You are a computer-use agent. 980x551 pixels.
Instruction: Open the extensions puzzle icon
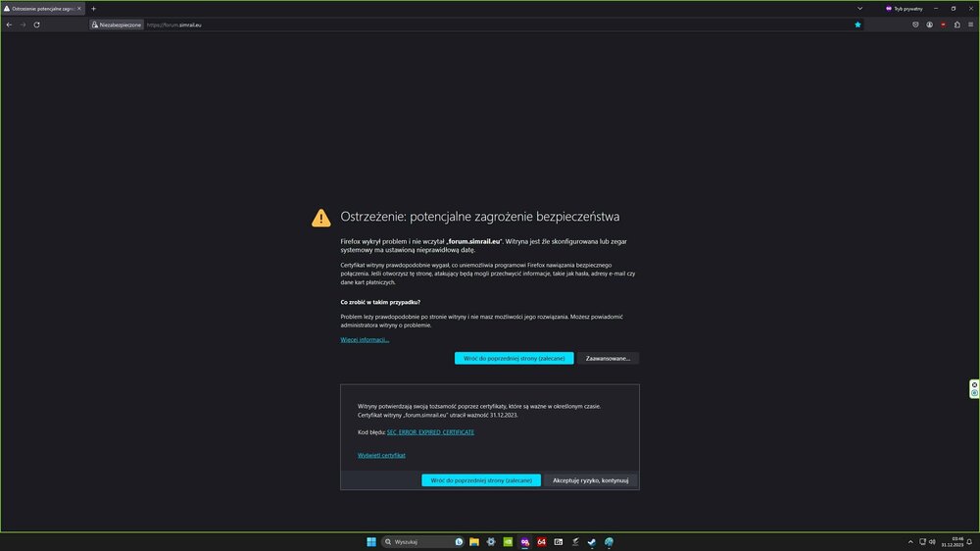[956, 25]
